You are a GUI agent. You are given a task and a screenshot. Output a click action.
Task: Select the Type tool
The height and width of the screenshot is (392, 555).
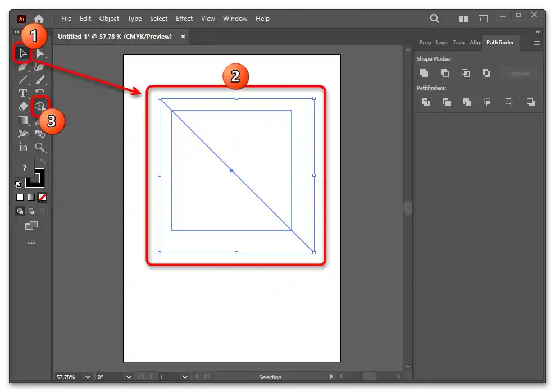pos(22,93)
